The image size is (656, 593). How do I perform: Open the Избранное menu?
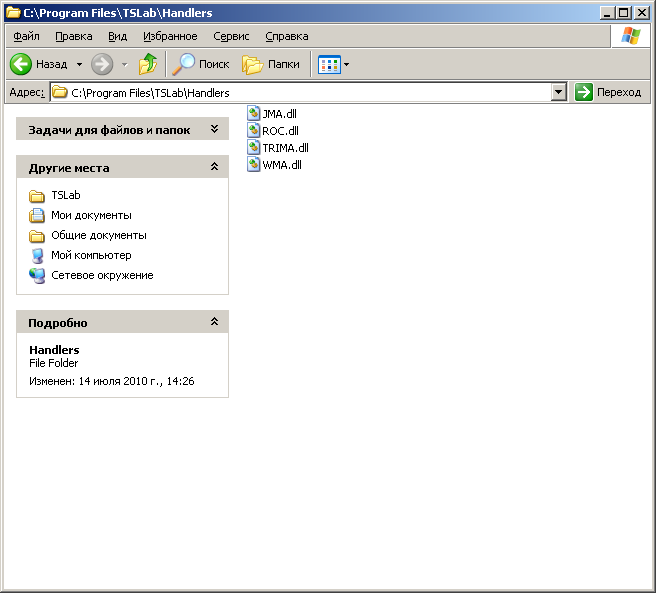pos(170,36)
